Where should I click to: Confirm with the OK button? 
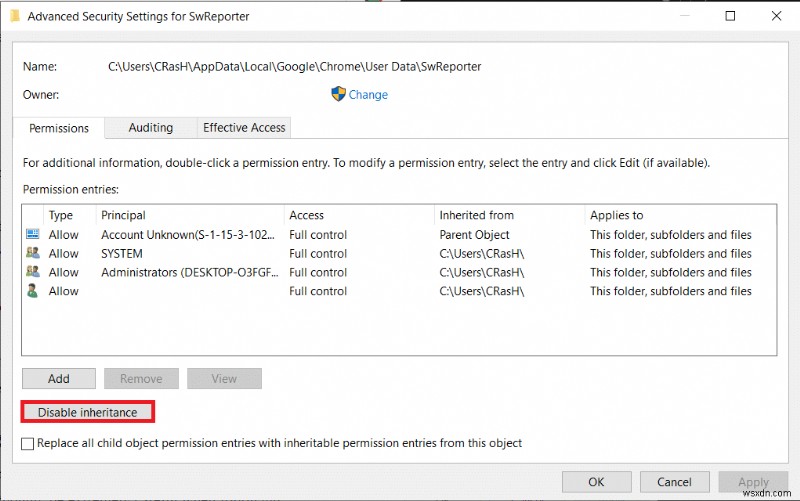(597, 482)
